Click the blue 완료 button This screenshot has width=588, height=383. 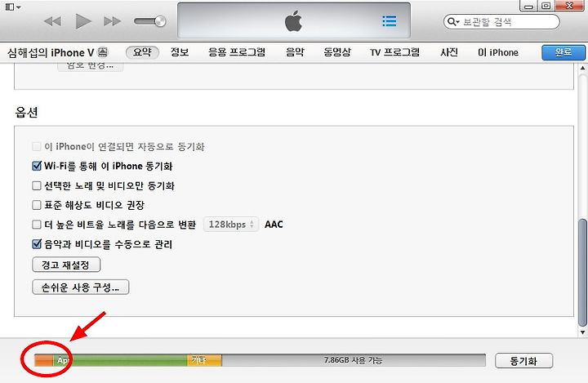coord(563,52)
